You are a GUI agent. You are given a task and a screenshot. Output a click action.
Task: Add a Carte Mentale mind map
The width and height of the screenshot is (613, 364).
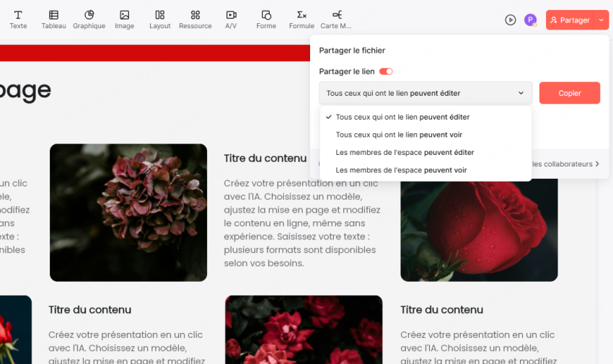336,15
